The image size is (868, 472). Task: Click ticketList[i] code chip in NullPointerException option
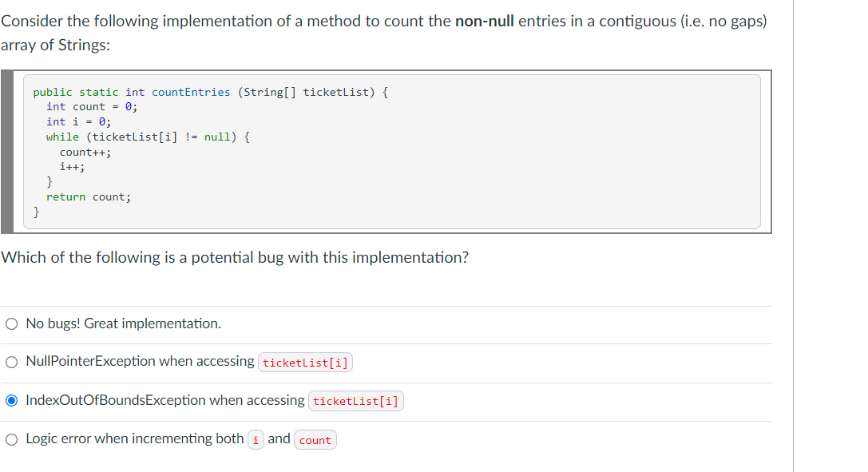pyautogui.click(x=305, y=363)
